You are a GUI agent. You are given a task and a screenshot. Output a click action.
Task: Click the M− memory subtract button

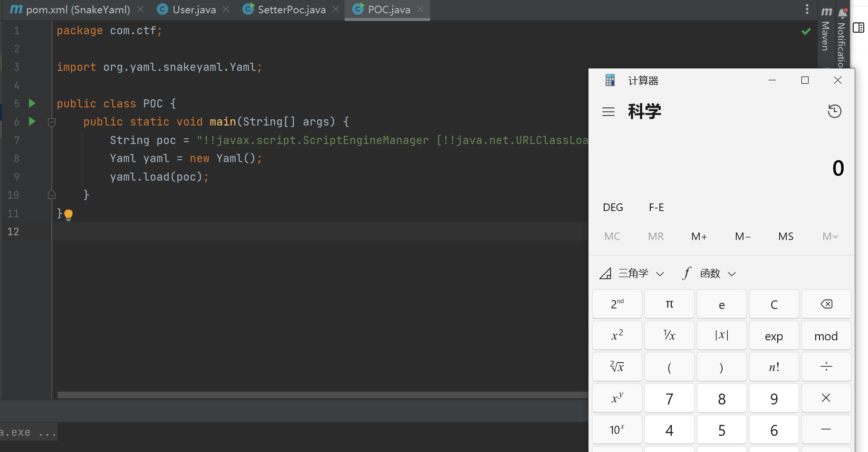pyautogui.click(x=743, y=236)
